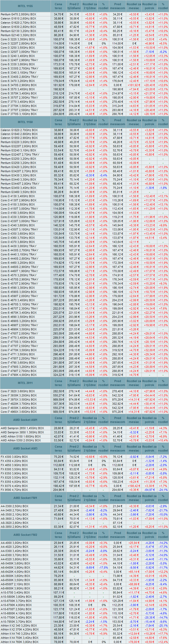Click +88,99 € monthly difference for A8-6500T

pyautogui.click(x=134, y=584)
